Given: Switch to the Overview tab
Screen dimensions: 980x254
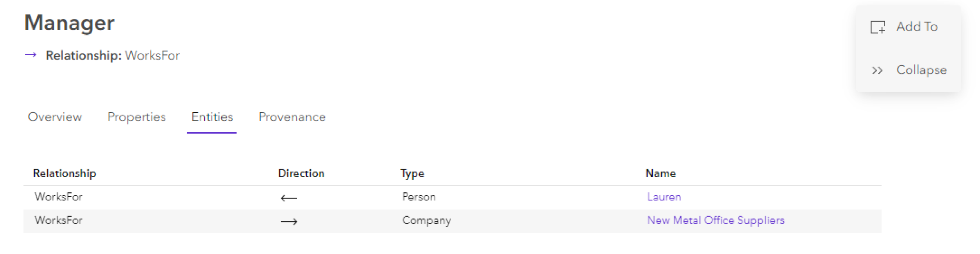Looking at the screenshot, I should tap(54, 117).
